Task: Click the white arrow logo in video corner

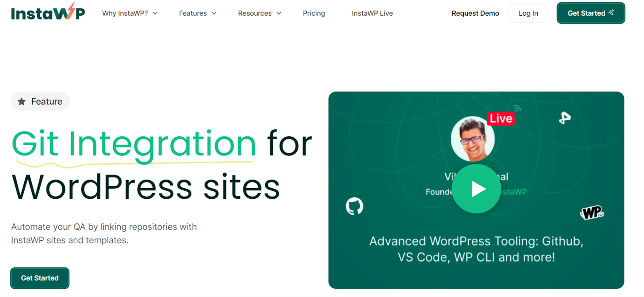Action: (565, 118)
